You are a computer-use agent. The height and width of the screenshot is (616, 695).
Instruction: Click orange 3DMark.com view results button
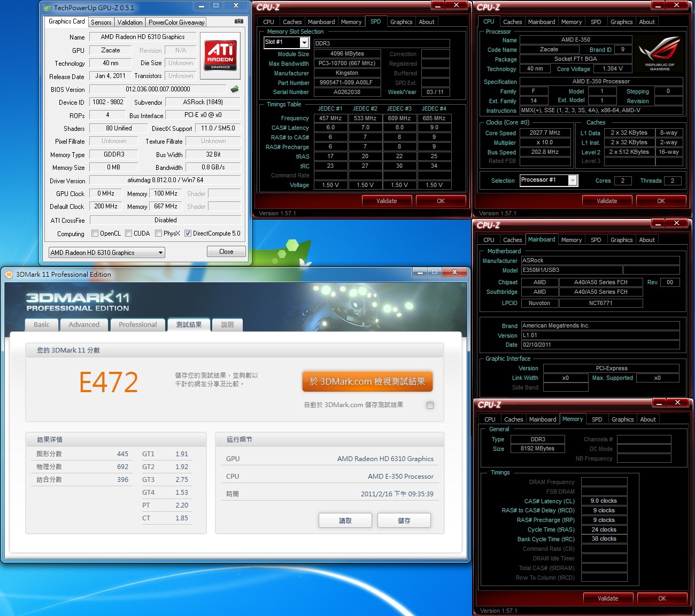pos(367,381)
